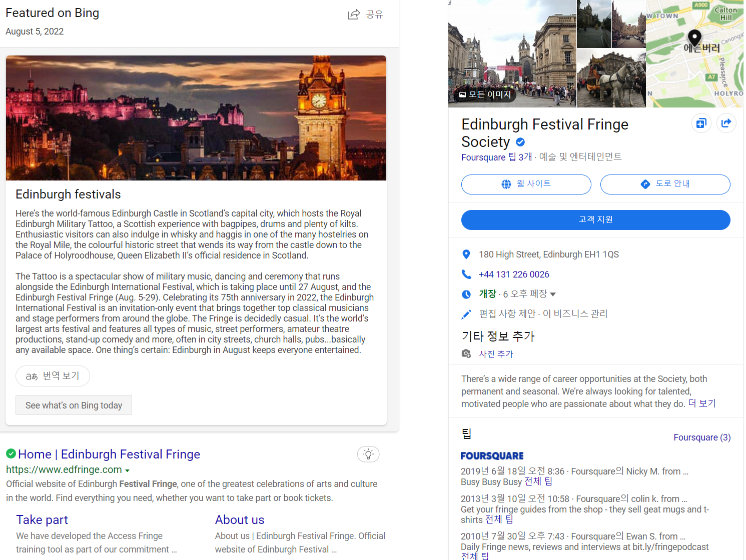Image resolution: width=746 pixels, height=560 pixels.
Task: Open the Edinburgh map thumbnail
Action: [x=695, y=53]
